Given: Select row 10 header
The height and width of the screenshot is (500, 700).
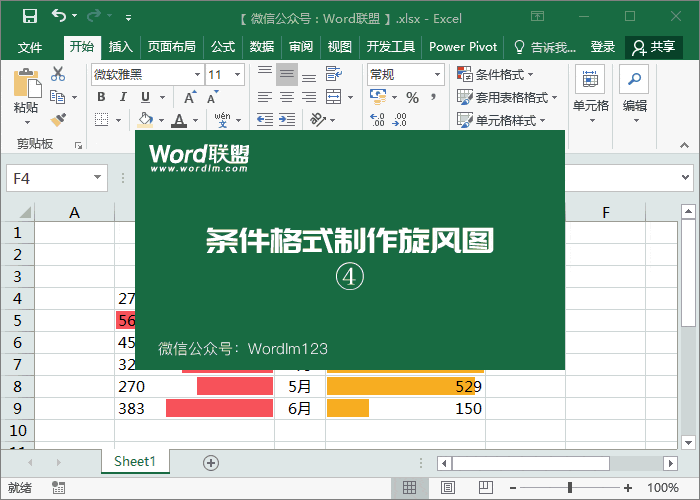Looking at the screenshot, I should tap(17, 430).
